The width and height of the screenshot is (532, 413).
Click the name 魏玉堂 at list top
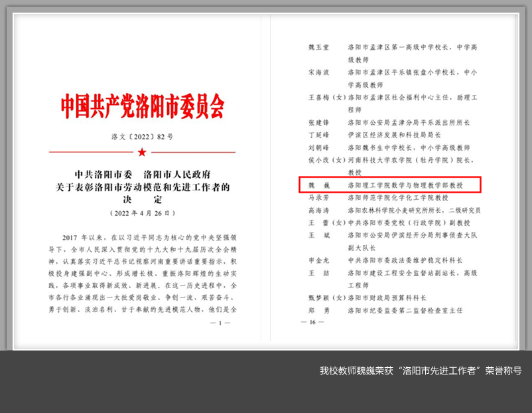[x=319, y=47]
